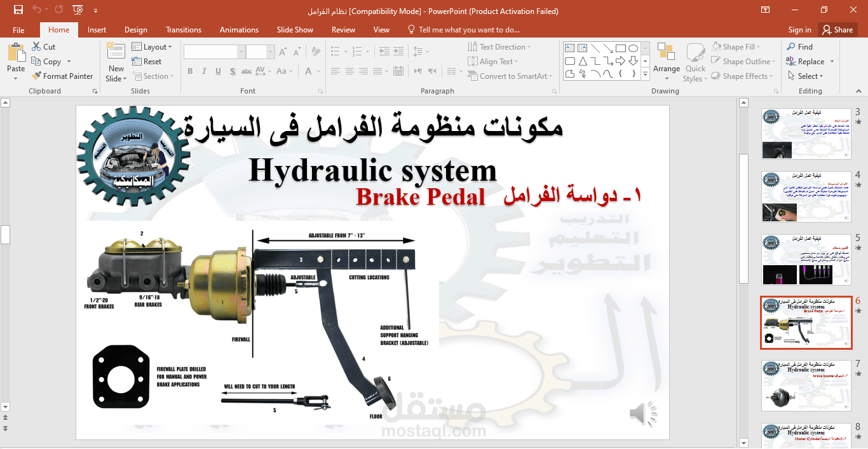Switch to the Design tab
The height and width of the screenshot is (449, 868).
tap(136, 30)
